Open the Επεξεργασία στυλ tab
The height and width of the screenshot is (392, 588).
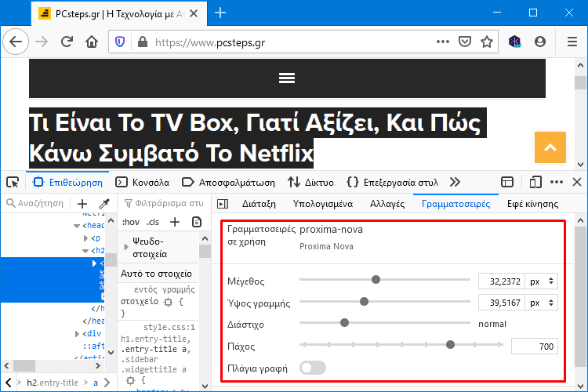(392, 183)
